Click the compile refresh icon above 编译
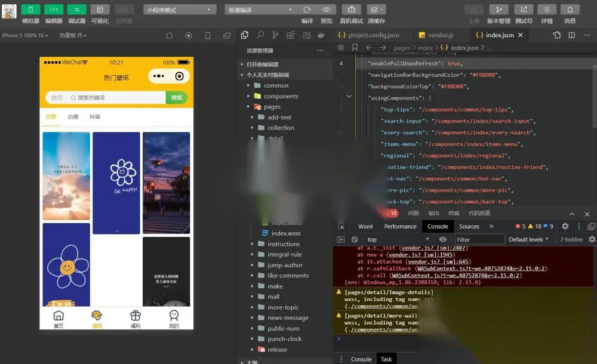 (x=307, y=10)
